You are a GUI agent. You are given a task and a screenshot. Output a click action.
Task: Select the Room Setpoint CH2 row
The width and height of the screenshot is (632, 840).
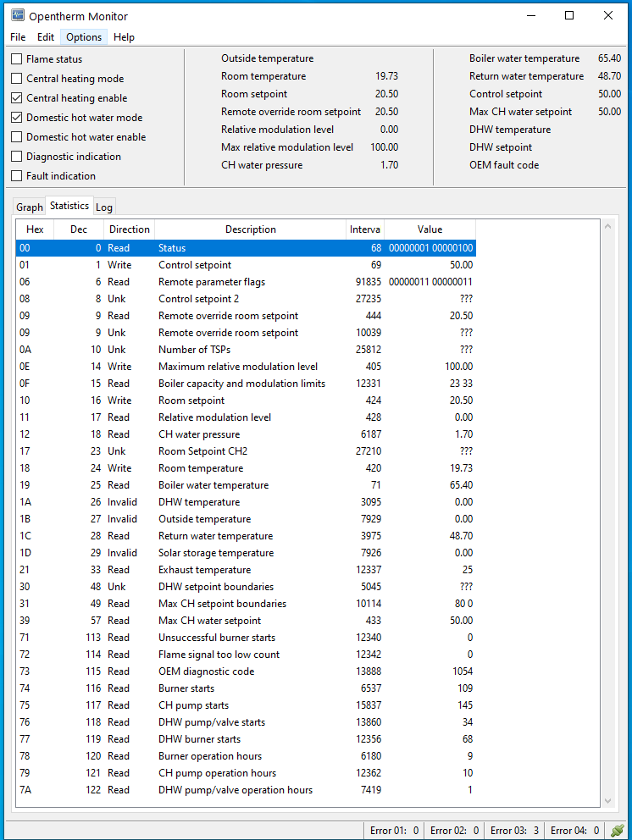pyautogui.click(x=246, y=451)
